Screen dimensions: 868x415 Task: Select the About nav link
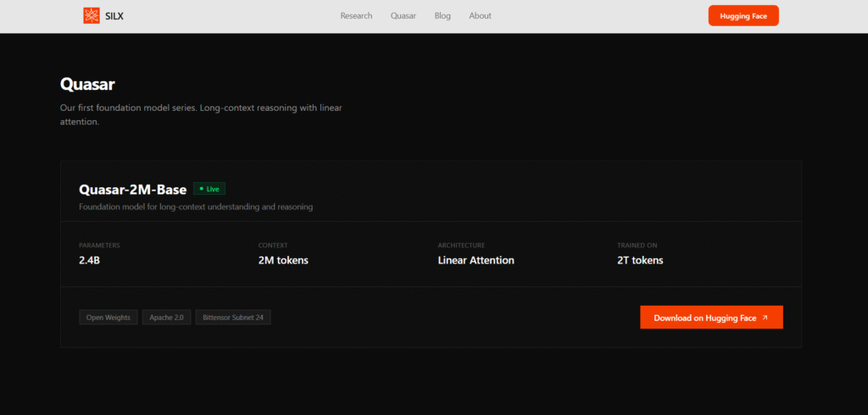(x=480, y=16)
